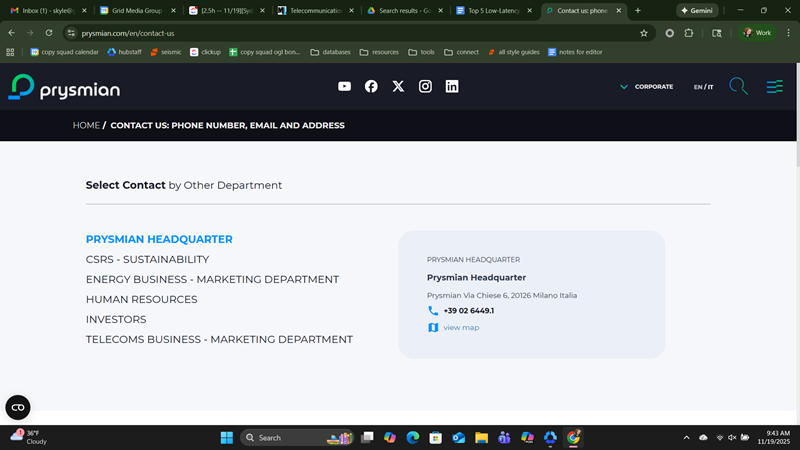
Task: Expand the Corporate dropdown
Action: click(647, 87)
